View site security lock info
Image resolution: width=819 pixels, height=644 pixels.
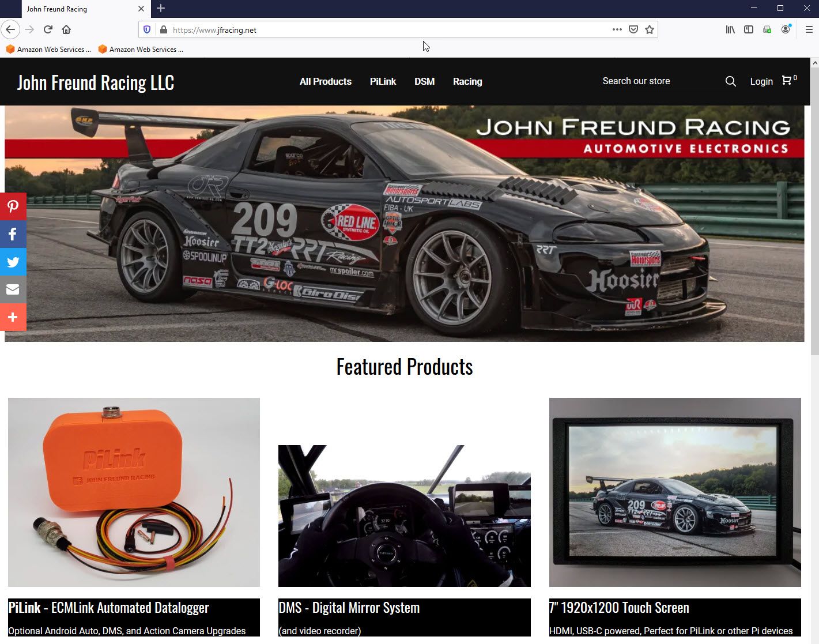pos(163,29)
